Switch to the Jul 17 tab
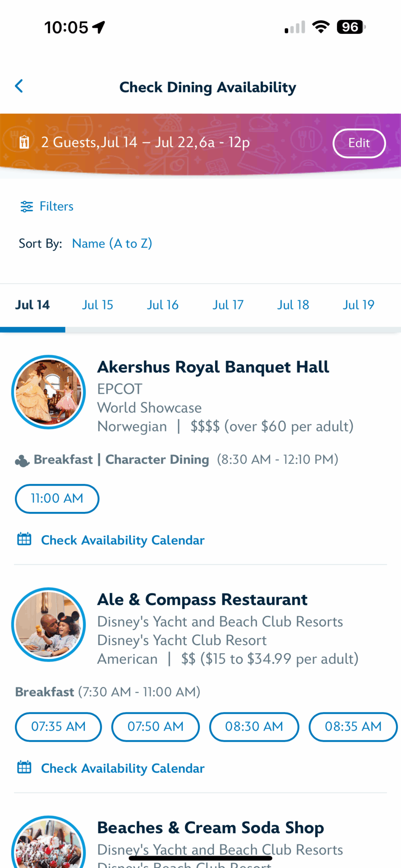 (228, 305)
